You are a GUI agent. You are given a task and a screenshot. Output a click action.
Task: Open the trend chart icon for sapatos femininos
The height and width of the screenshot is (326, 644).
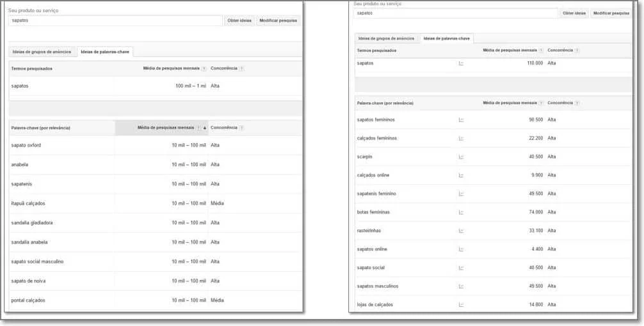coord(461,120)
